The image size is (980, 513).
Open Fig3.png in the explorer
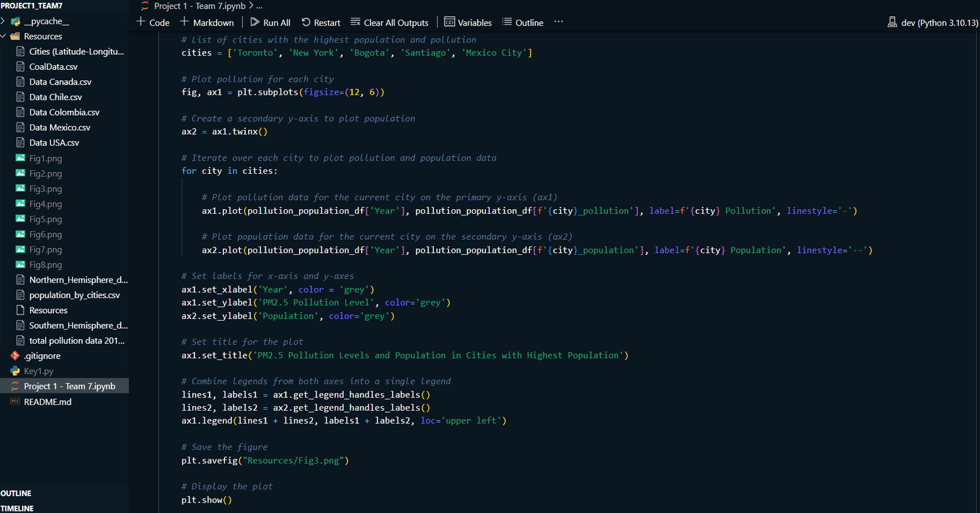pyautogui.click(x=46, y=189)
